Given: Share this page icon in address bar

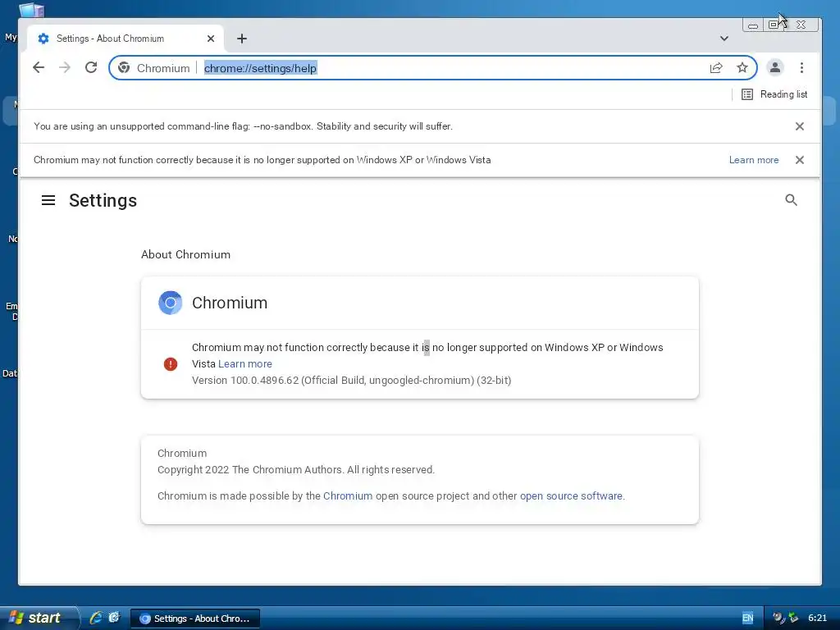Looking at the screenshot, I should [x=715, y=67].
